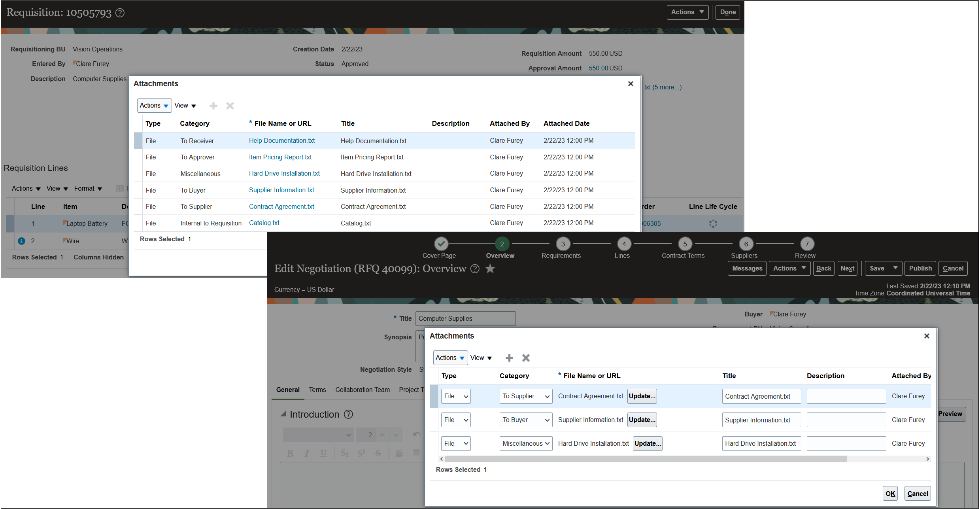Viewport: 980px width, 509px height.
Task: Click Description field for Contract Agreement.txt
Action: point(846,396)
